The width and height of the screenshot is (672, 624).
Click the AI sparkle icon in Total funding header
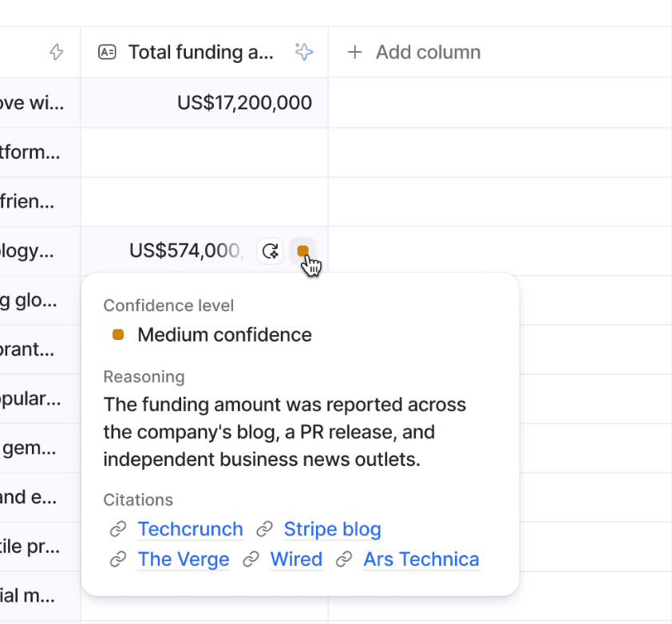303,53
